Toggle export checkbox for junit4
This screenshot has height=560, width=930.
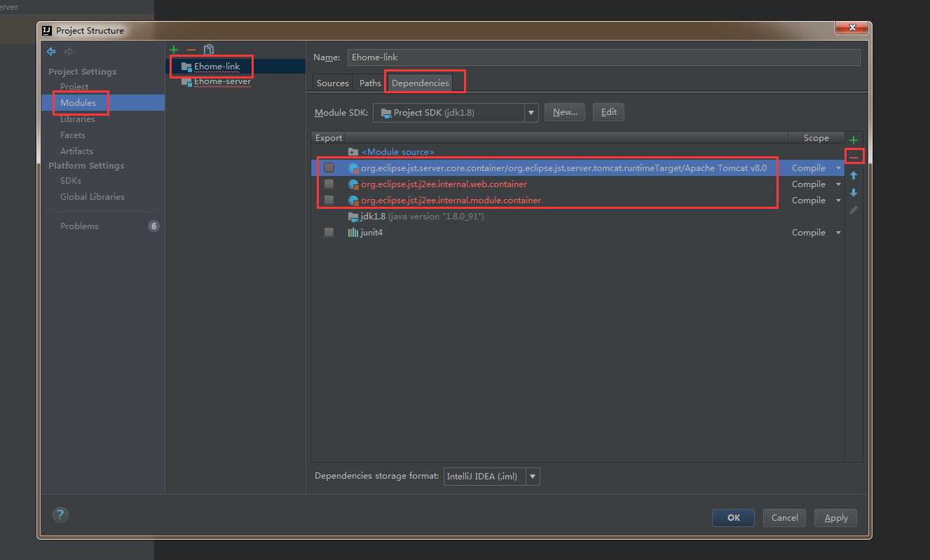[329, 233]
